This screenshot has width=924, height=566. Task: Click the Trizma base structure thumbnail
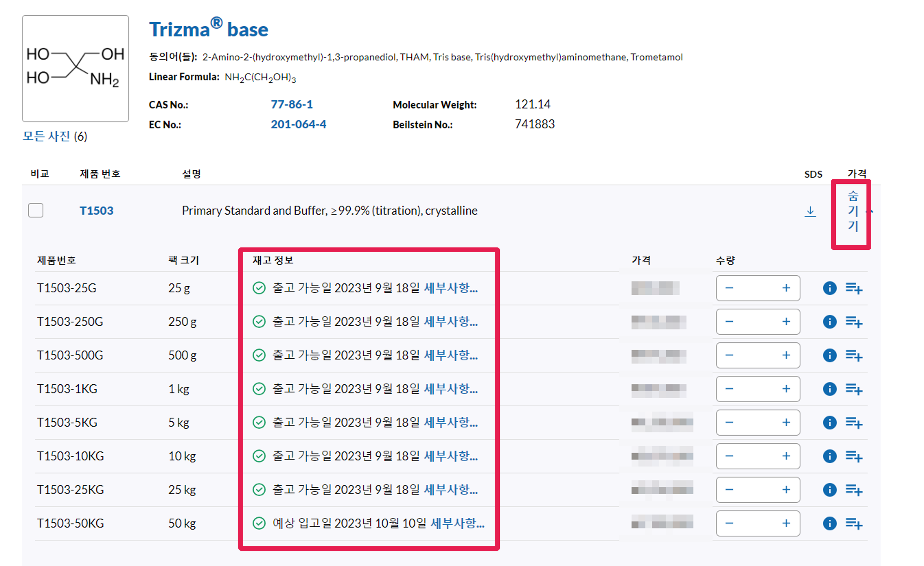pos(75,68)
